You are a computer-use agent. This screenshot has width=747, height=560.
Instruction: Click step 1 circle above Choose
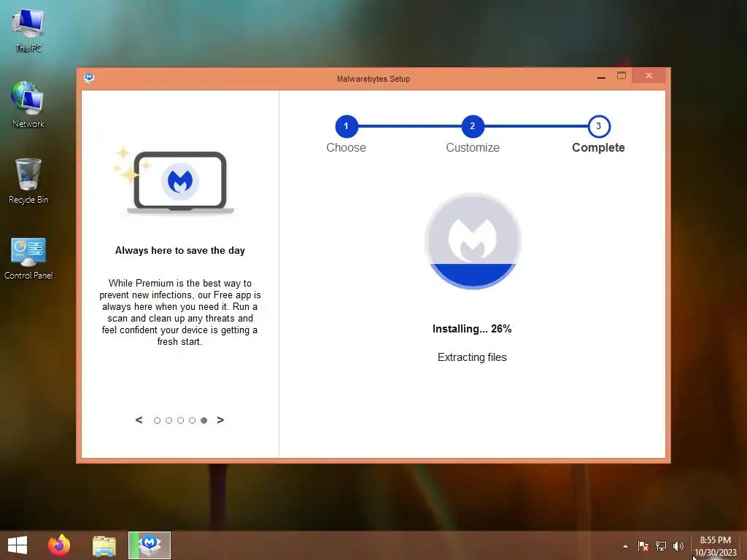(x=347, y=126)
